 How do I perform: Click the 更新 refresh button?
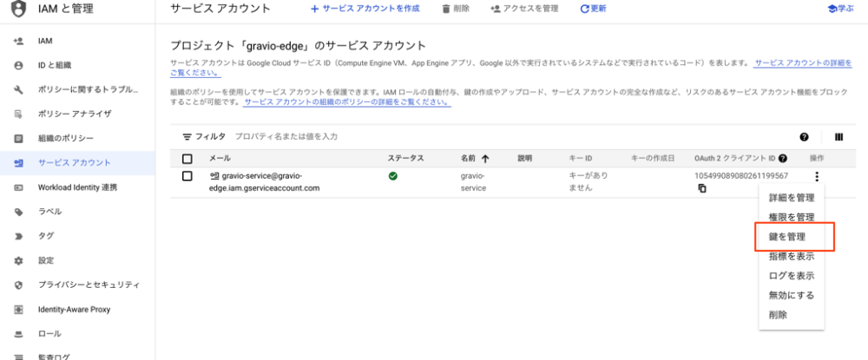pyautogui.click(x=593, y=9)
